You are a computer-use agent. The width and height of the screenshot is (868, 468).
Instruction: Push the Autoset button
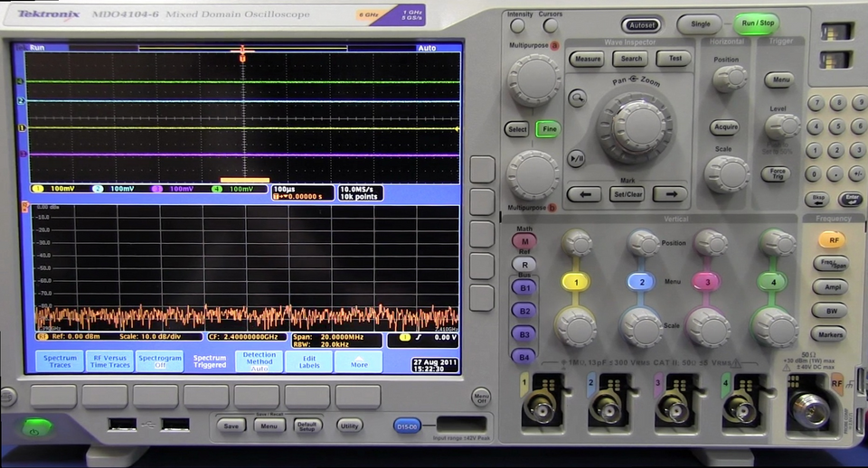(x=642, y=25)
